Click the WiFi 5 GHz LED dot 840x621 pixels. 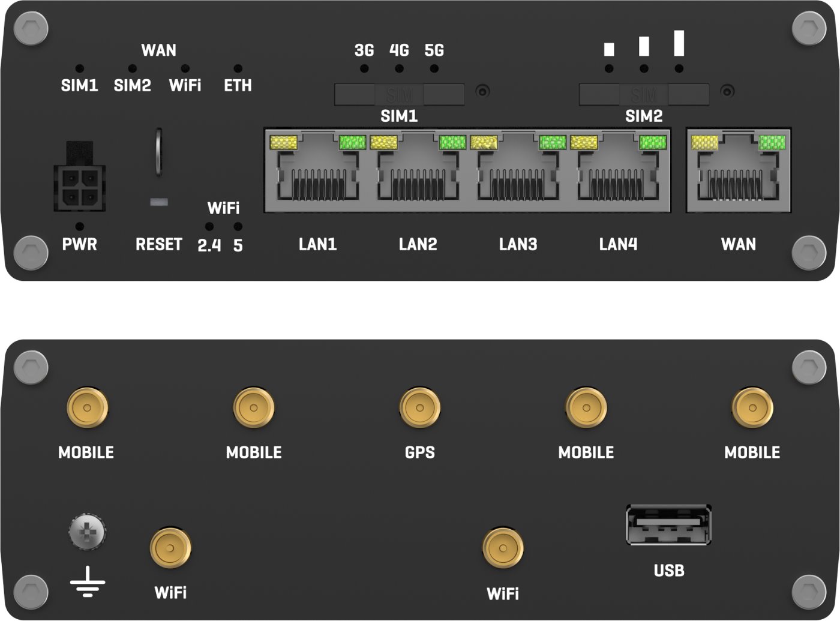click(238, 227)
